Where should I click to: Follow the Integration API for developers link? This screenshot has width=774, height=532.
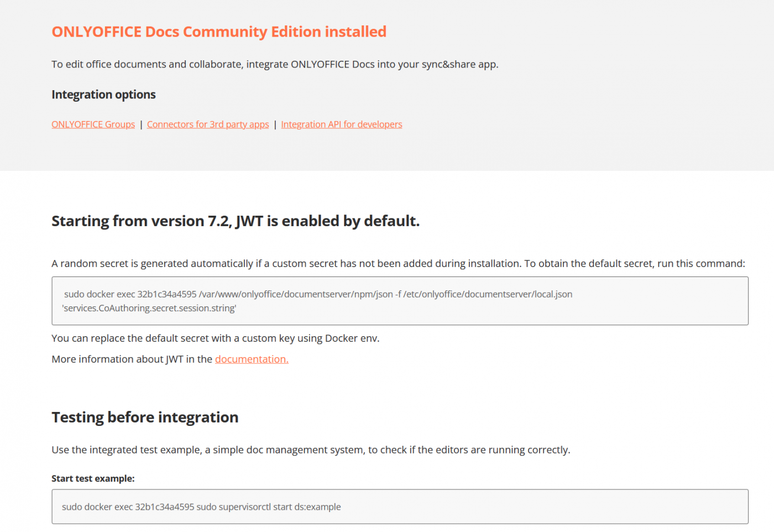[341, 124]
